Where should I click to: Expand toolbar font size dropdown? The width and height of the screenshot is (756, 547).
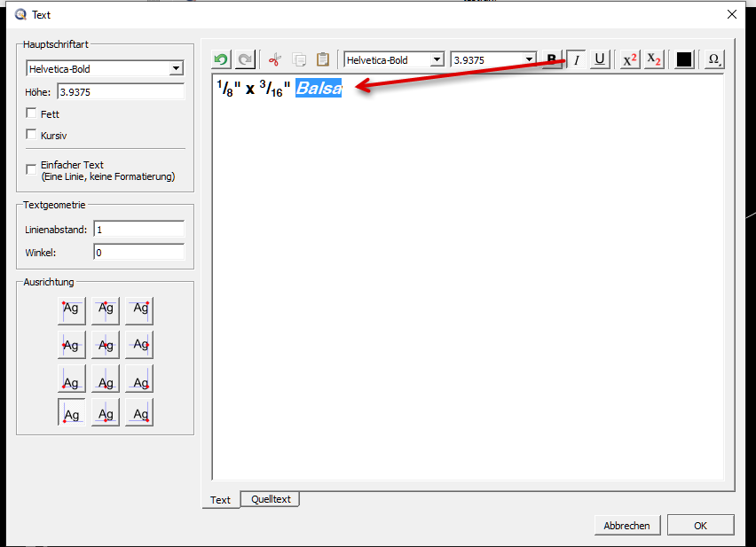pyautogui.click(x=530, y=60)
